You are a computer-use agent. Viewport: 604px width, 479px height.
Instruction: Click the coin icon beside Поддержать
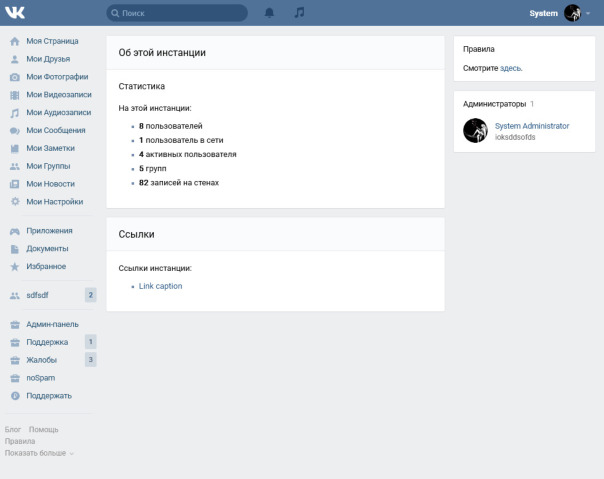15,396
